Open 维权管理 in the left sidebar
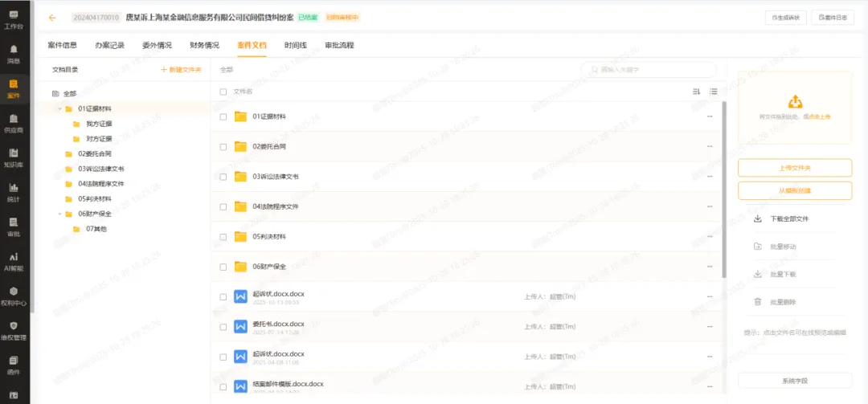This screenshot has height=404, width=868. (14, 330)
